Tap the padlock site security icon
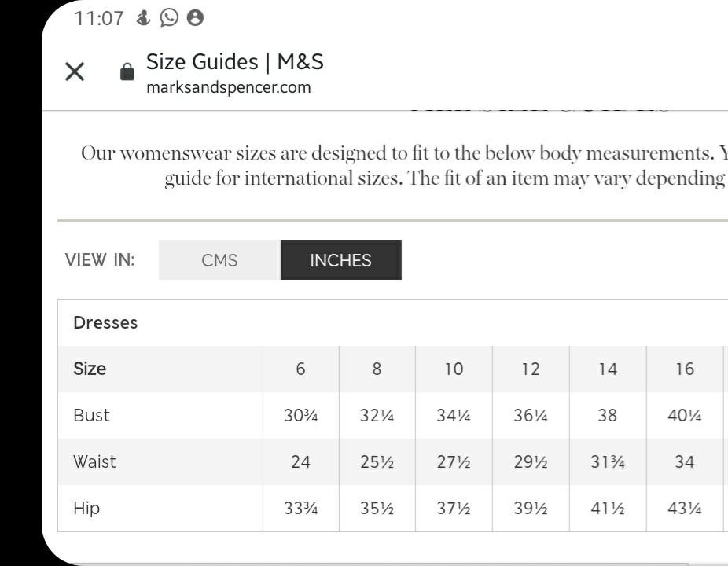728x566 pixels. point(127,72)
